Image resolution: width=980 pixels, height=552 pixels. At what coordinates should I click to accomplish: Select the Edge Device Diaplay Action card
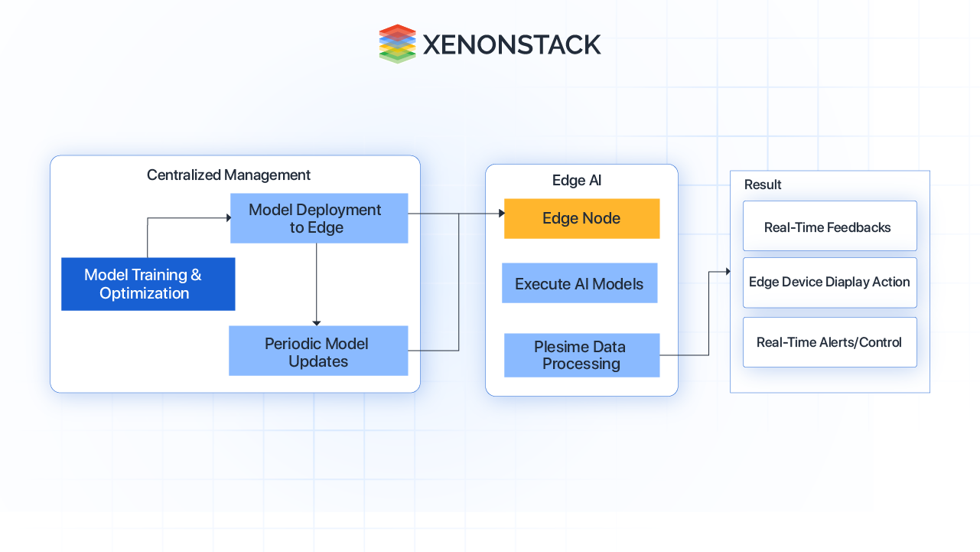(x=829, y=283)
